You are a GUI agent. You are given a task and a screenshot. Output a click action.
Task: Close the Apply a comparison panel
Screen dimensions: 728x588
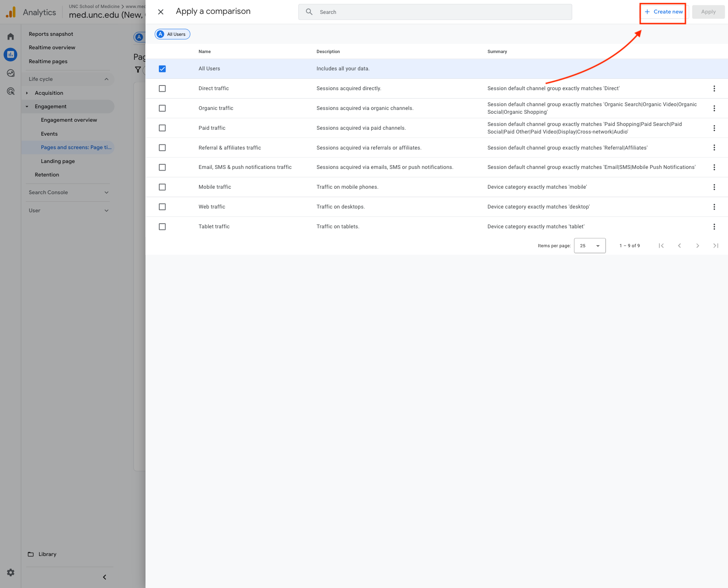pos(161,12)
